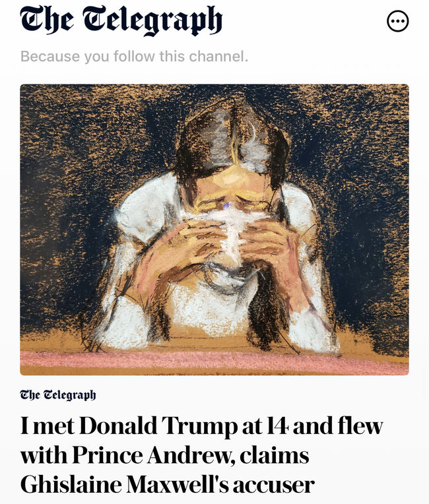Open the courtroom sketch article image
Screen dimensions: 429x504
coord(214,230)
